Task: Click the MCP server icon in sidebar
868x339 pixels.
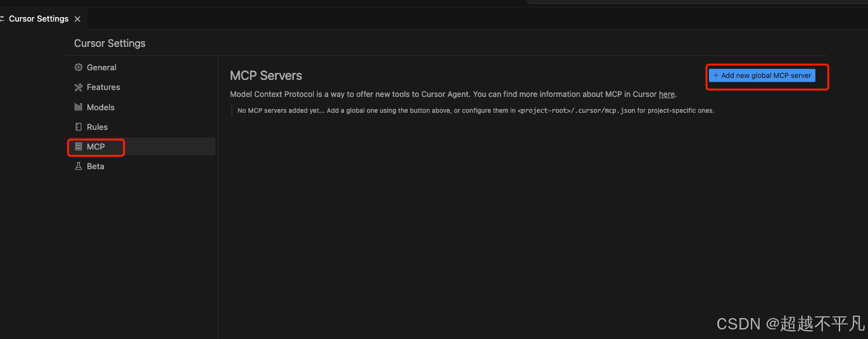Action: pyautogui.click(x=79, y=146)
